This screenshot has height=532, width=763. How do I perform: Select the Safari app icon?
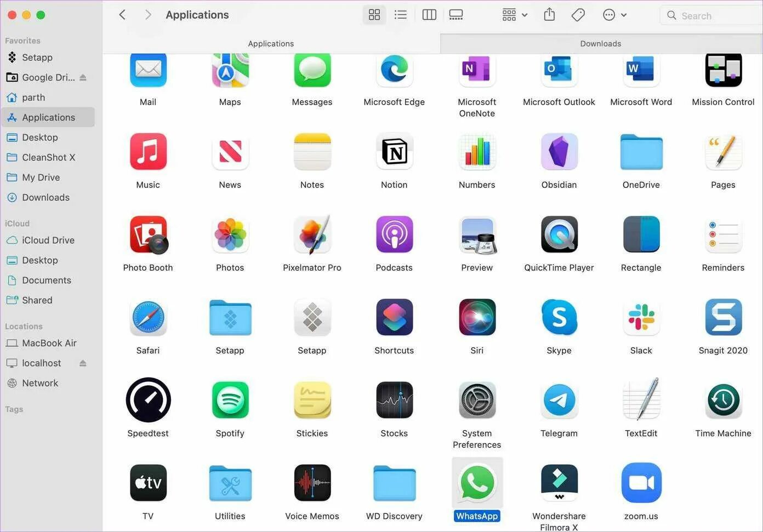click(x=148, y=317)
